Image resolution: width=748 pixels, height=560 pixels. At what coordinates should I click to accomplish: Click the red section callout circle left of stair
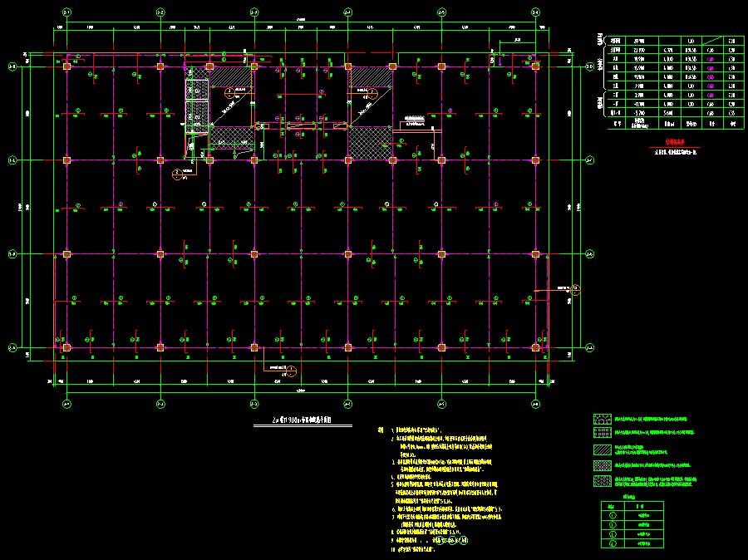(x=176, y=173)
